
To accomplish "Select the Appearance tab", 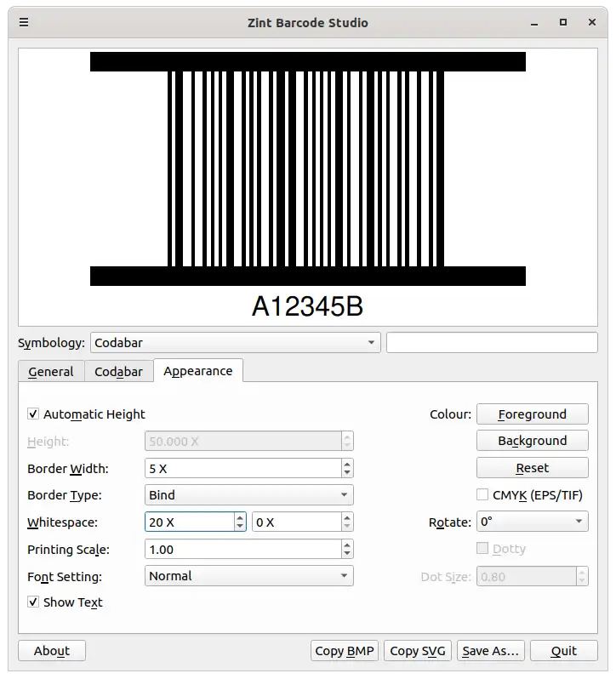I will coord(198,371).
